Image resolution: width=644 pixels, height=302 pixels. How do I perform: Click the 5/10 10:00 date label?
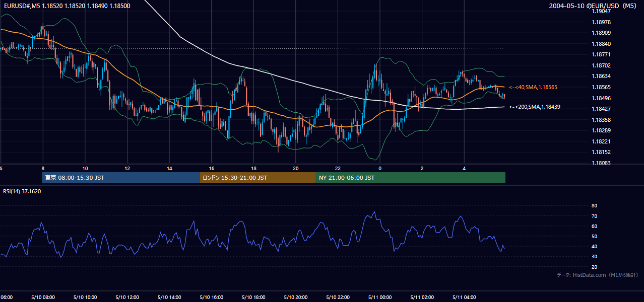[85, 297]
